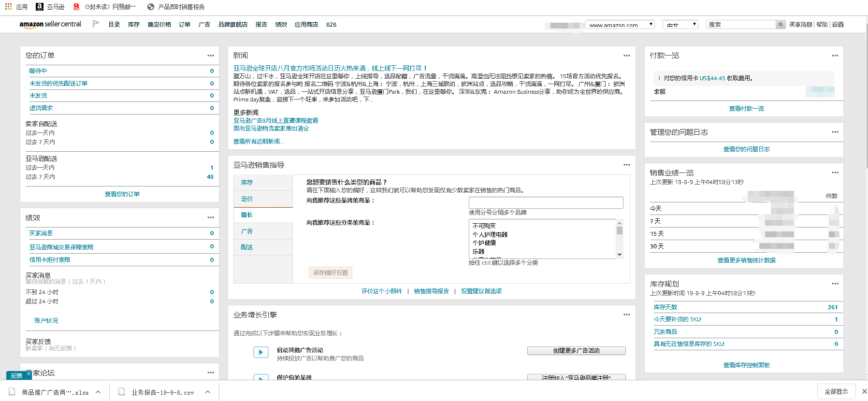Open the 亚马逊销售指导 widget options menu
This screenshot has width=868, height=401.
tap(627, 165)
